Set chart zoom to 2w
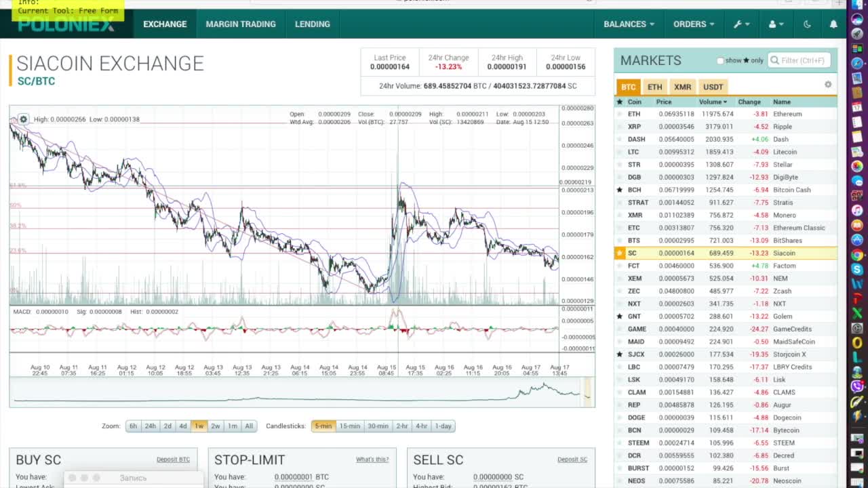Image resolution: width=868 pixels, height=488 pixels. tap(216, 426)
